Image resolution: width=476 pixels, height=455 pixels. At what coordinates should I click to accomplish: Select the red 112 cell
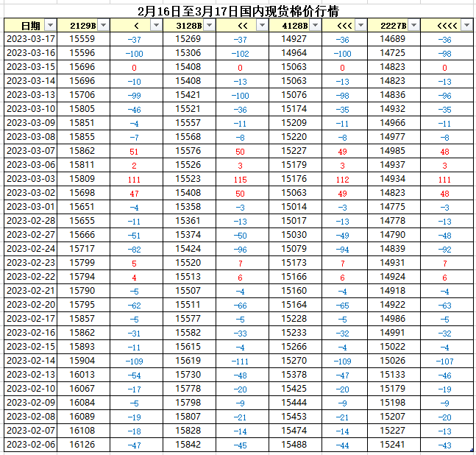click(342, 180)
